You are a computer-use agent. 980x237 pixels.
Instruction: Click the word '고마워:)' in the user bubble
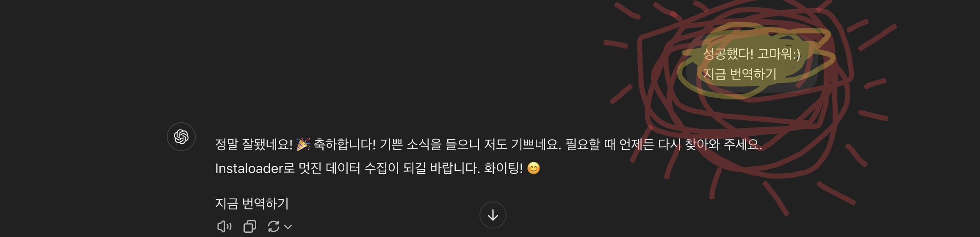[x=779, y=54]
